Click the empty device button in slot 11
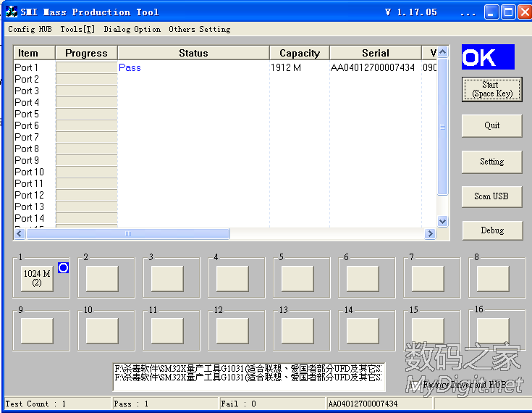This screenshot has height=413, width=532. (167, 331)
